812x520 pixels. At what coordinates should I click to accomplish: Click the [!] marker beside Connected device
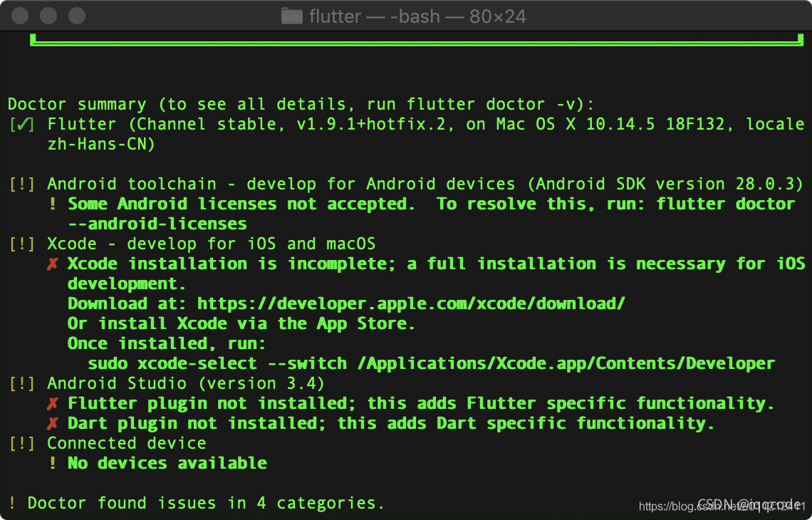[x=22, y=443]
